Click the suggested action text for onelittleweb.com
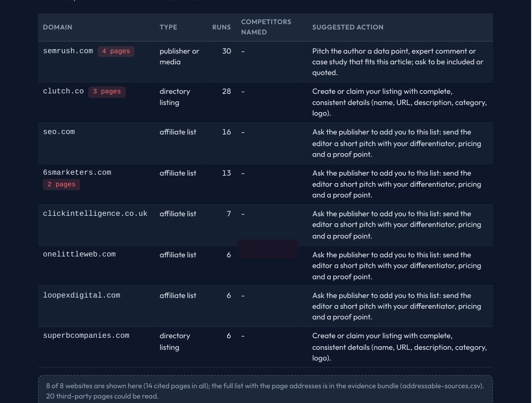This screenshot has width=532, height=403. 397,265
